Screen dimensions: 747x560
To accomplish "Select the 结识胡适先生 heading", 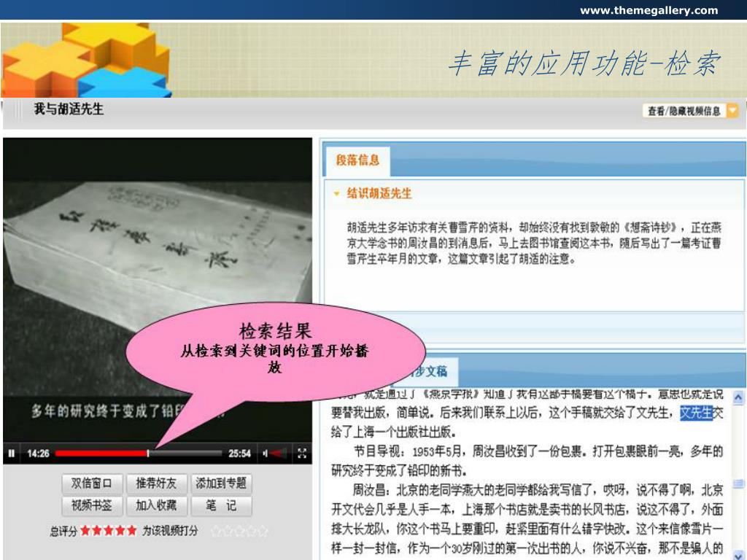I will click(x=379, y=193).
